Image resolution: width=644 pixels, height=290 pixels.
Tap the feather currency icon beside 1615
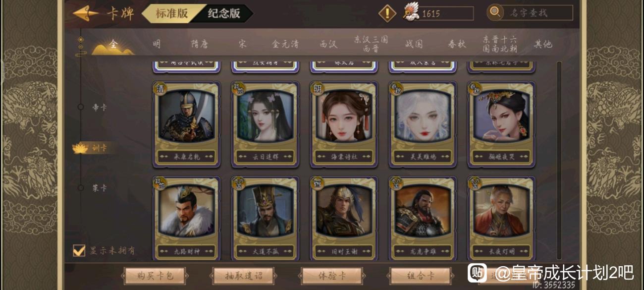[x=411, y=12]
